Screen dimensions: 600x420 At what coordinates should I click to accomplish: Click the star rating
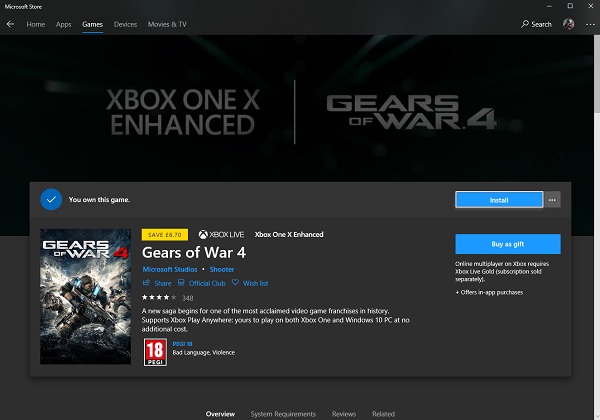tap(159, 297)
